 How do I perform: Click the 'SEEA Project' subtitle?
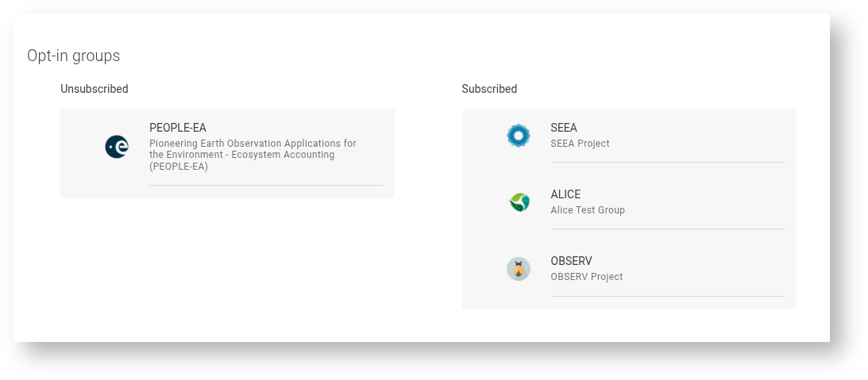(580, 144)
